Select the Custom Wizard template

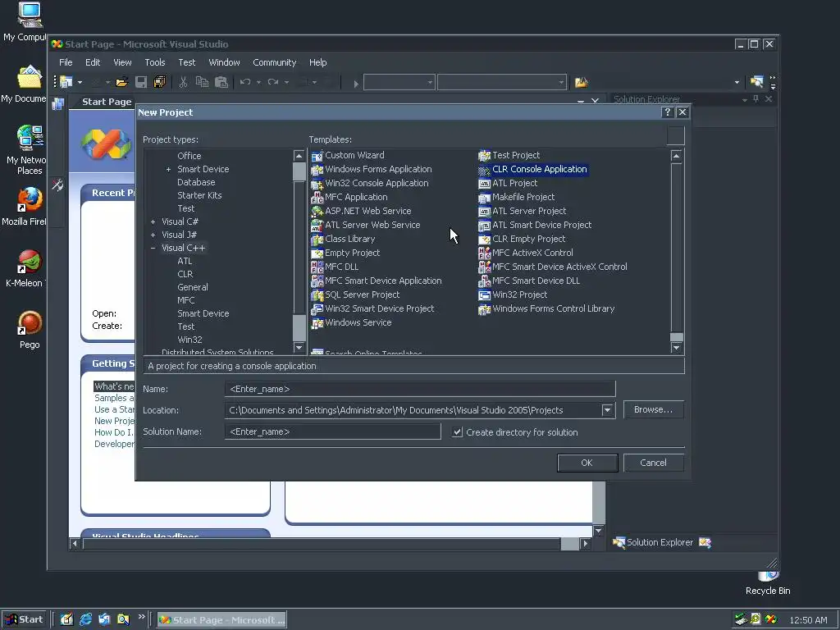[x=348, y=155]
